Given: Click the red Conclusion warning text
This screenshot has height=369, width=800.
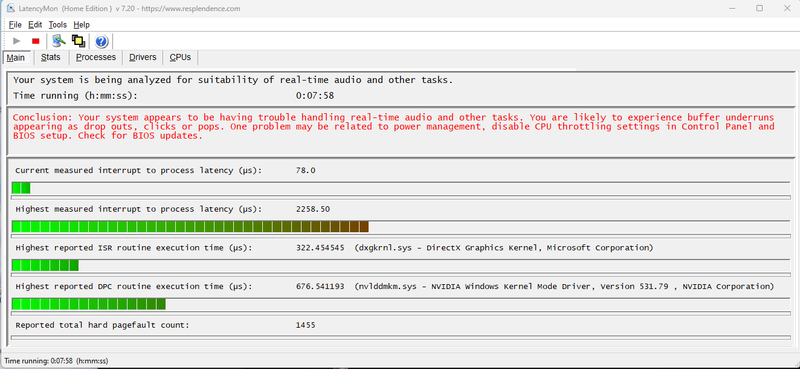Looking at the screenshot, I should (393, 127).
